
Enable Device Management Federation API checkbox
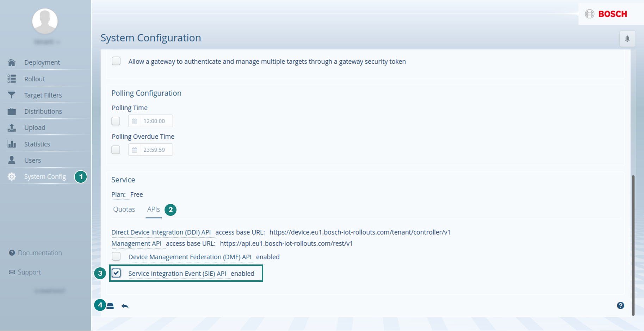click(116, 256)
